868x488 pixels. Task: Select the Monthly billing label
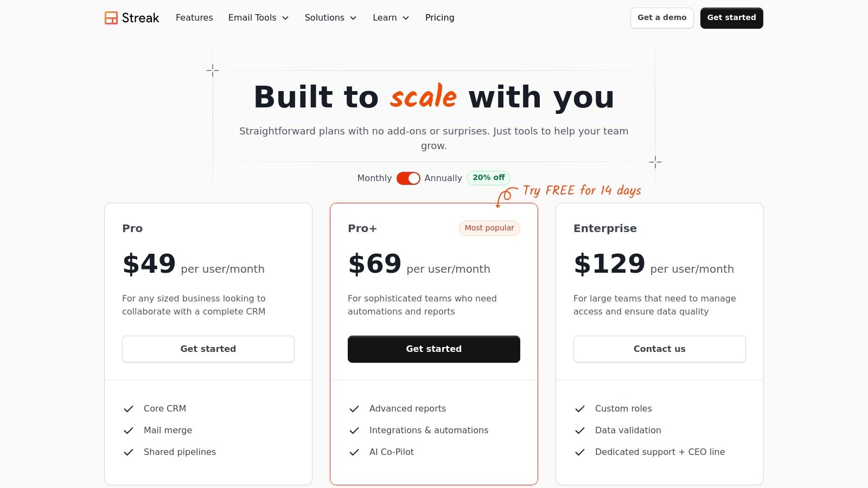pos(374,178)
